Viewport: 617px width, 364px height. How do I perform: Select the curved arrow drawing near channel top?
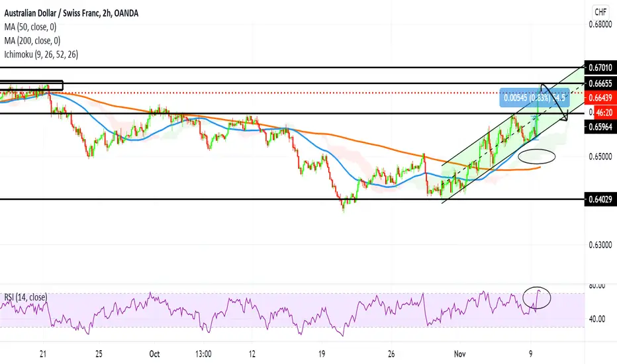[x=554, y=102]
